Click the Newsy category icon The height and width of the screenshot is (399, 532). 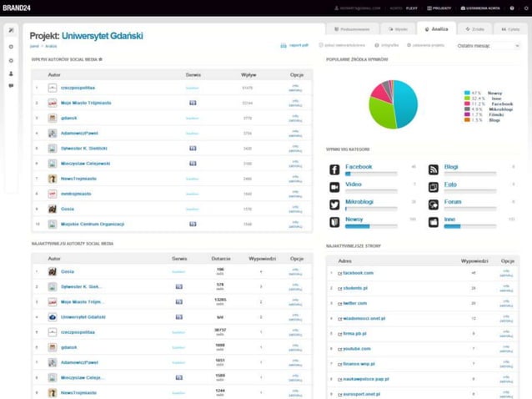(334, 222)
